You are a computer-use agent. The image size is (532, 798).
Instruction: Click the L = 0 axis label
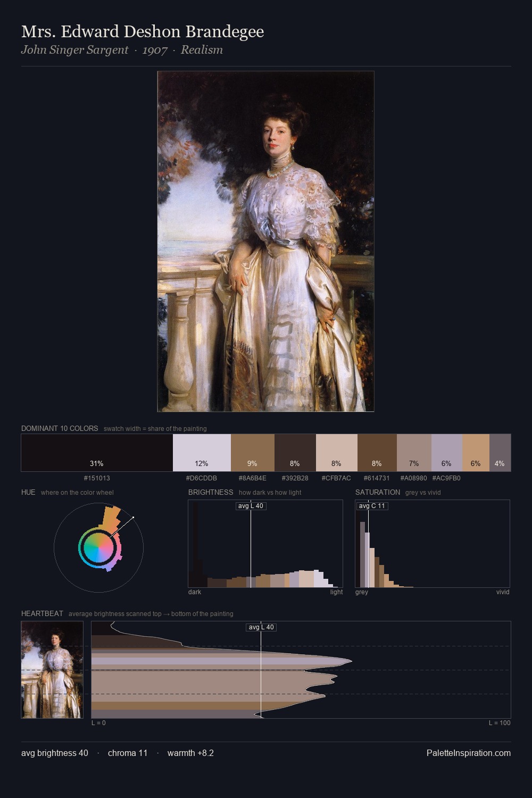click(x=98, y=723)
